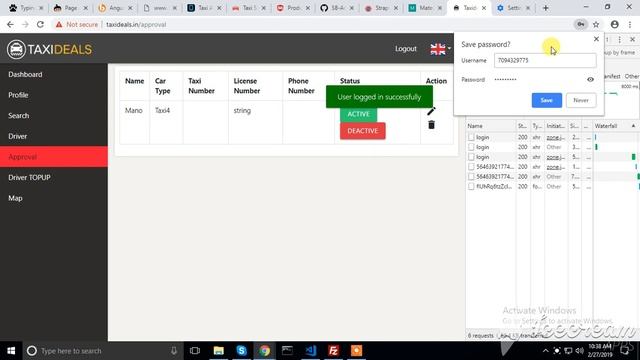This screenshot has height=360, width=640.
Task: Open Windows Start menu
Action: (x=11, y=351)
